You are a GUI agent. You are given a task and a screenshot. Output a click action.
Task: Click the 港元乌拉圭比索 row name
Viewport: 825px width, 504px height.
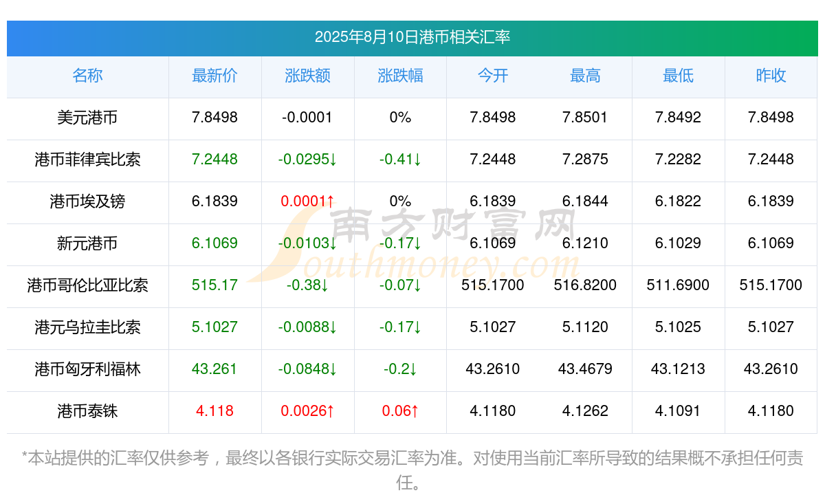coord(87,327)
